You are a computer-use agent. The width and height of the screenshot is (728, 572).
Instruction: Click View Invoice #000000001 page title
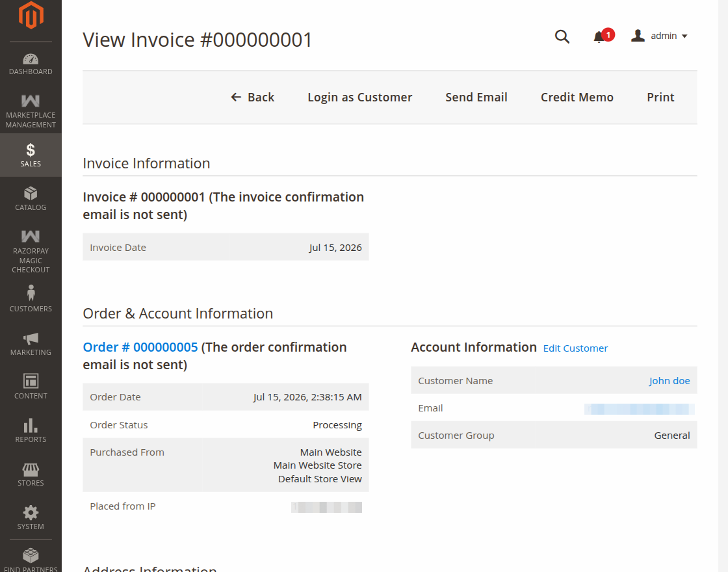tap(198, 40)
